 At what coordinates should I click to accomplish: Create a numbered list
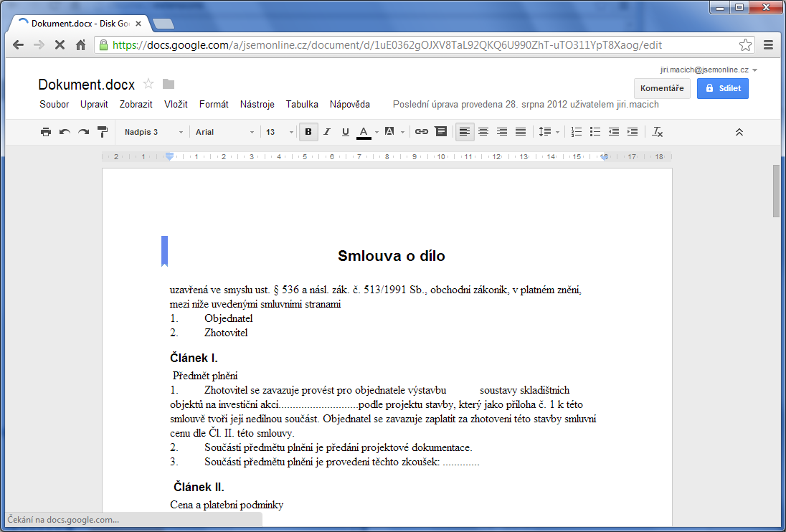577,132
